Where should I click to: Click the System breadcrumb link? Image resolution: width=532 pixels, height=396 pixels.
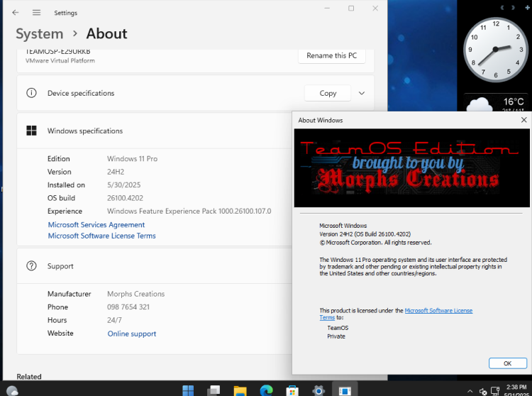[x=39, y=34]
